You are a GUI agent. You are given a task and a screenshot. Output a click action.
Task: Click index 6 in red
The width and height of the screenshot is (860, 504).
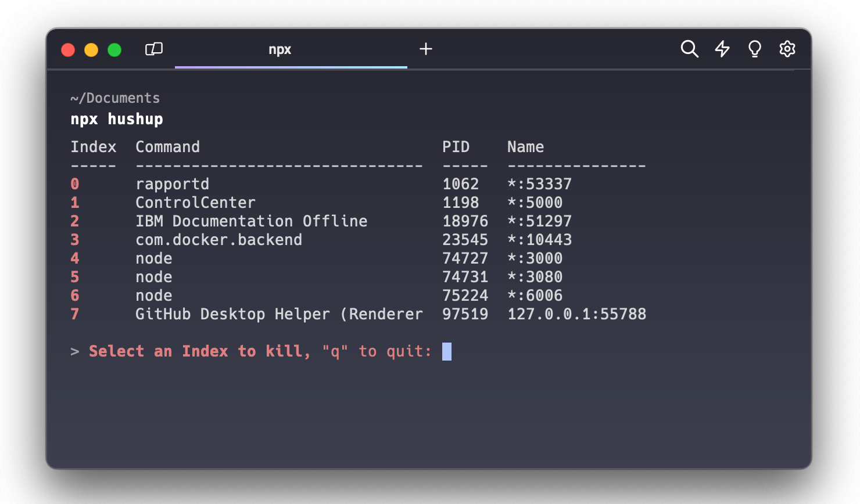click(75, 296)
